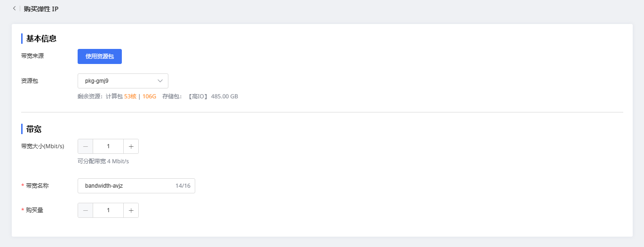Click the 购买弹性 IP page title
This screenshot has height=247, width=644.
tap(41, 8)
